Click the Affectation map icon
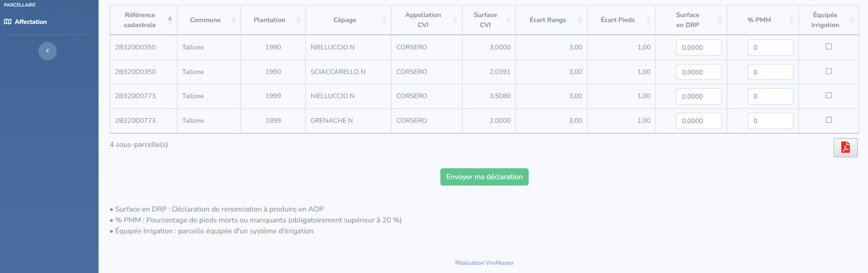Image resolution: width=868 pixels, height=273 pixels. pyautogui.click(x=7, y=22)
